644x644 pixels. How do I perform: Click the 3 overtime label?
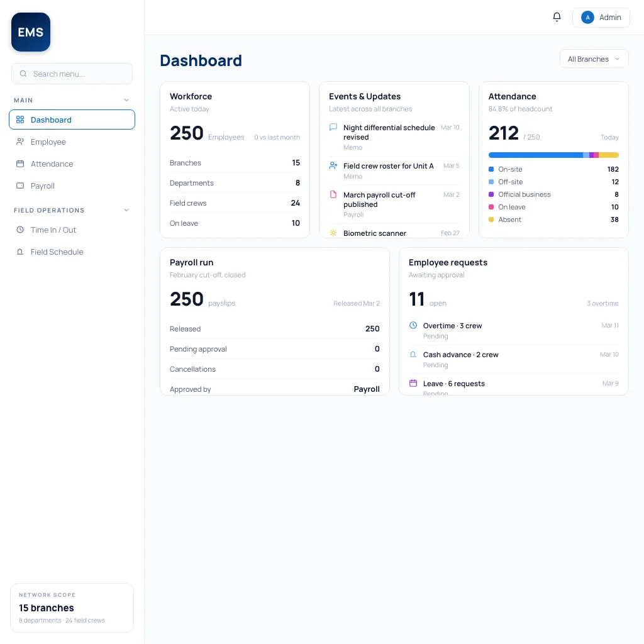click(x=602, y=303)
